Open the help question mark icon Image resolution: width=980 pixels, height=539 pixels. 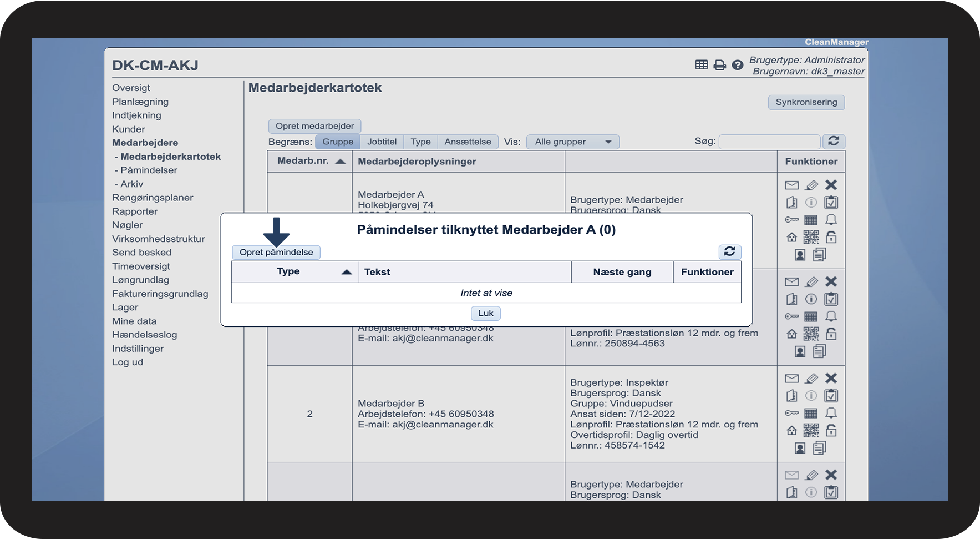tap(737, 65)
